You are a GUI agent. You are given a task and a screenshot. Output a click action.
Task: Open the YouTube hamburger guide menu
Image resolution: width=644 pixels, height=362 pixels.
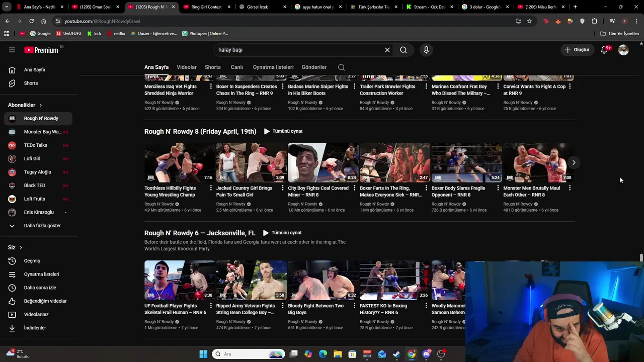tap(12, 50)
